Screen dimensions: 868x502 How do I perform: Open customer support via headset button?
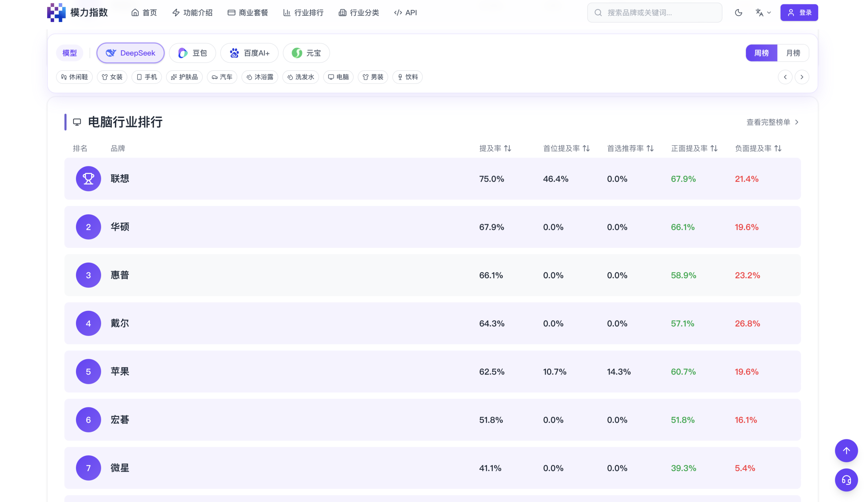tap(846, 480)
